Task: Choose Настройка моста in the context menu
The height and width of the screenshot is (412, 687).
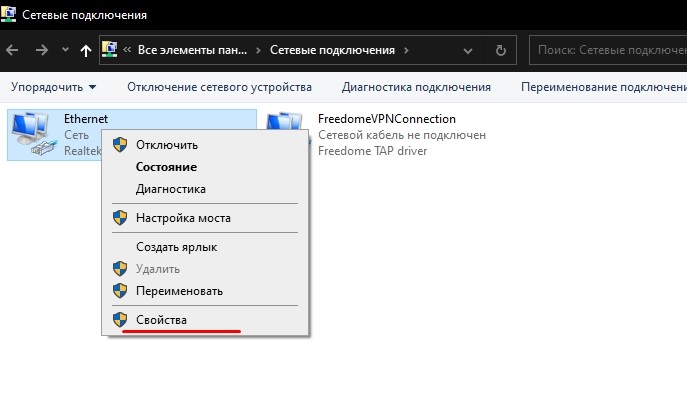Action: pyautogui.click(x=205, y=218)
